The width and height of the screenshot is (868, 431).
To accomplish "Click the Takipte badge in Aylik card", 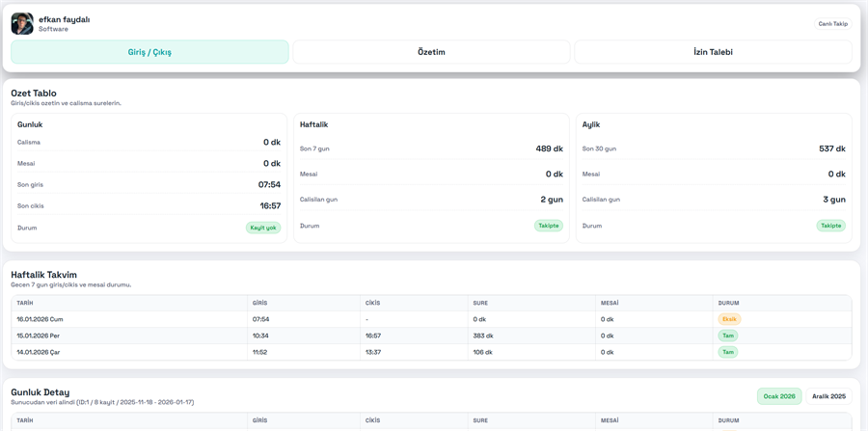I will click(x=830, y=226).
